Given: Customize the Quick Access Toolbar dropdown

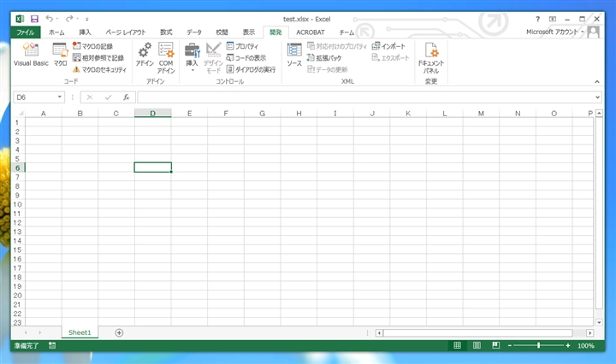Looking at the screenshot, I should pos(86,19).
